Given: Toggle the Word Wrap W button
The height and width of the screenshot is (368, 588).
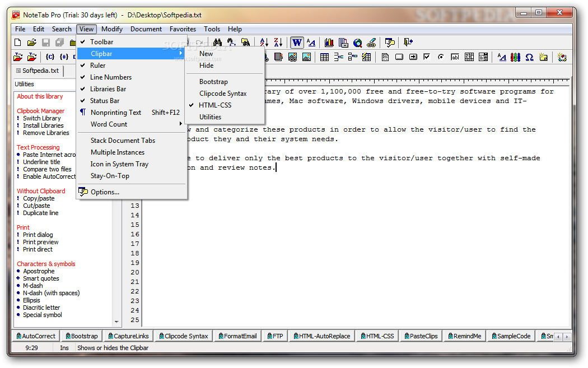Looking at the screenshot, I should pyautogui.click(x=297, y=43).
